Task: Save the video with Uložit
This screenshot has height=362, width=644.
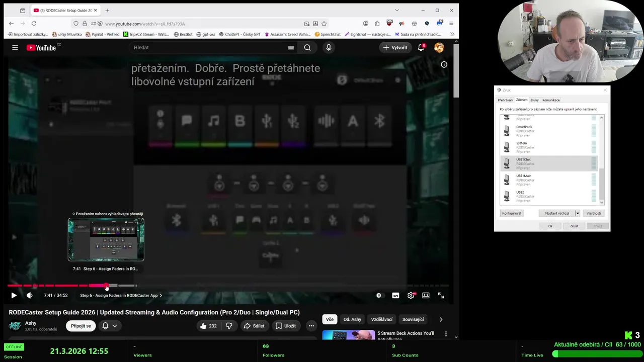Action: click(285, 326)
